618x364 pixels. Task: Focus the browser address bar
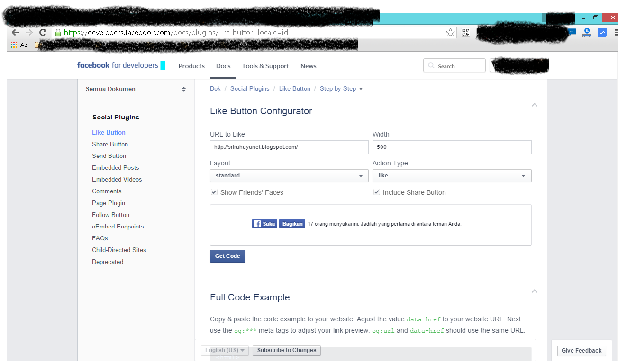(254, 33)
